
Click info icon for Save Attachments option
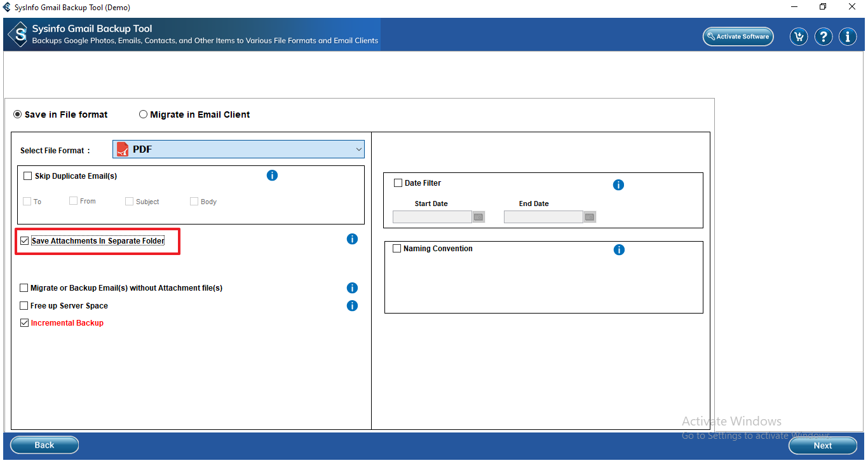[352, 239]
